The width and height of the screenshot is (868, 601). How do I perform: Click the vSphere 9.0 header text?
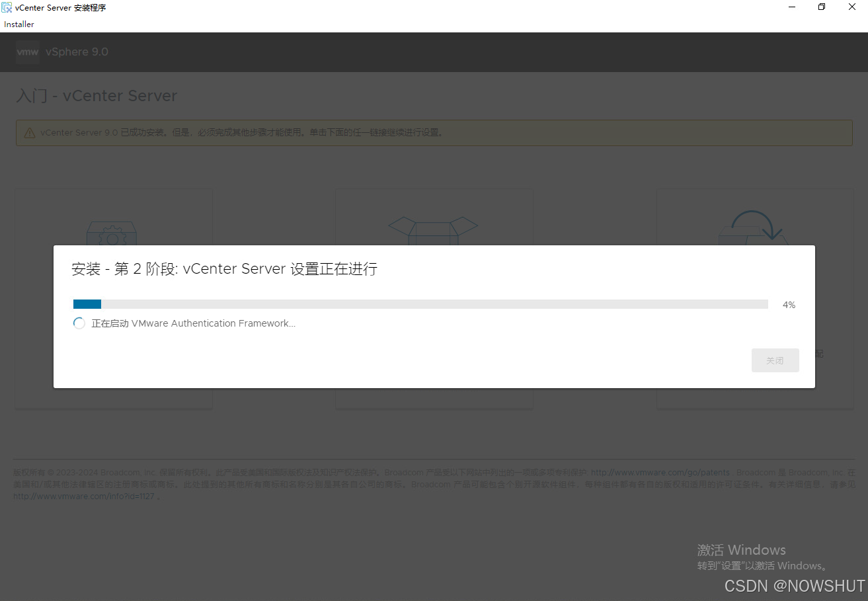(x=77, y=52)
